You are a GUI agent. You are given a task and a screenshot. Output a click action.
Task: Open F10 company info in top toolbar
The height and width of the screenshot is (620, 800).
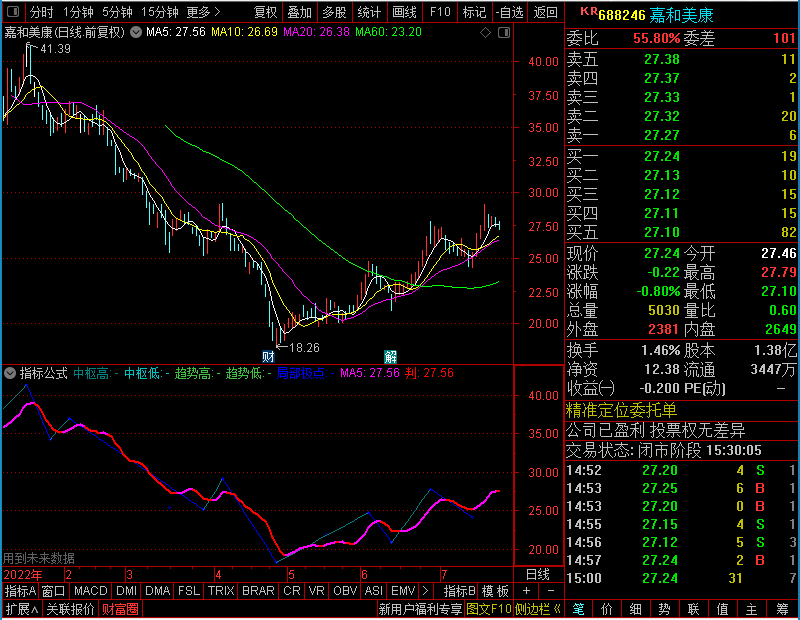tap(440, 12)
